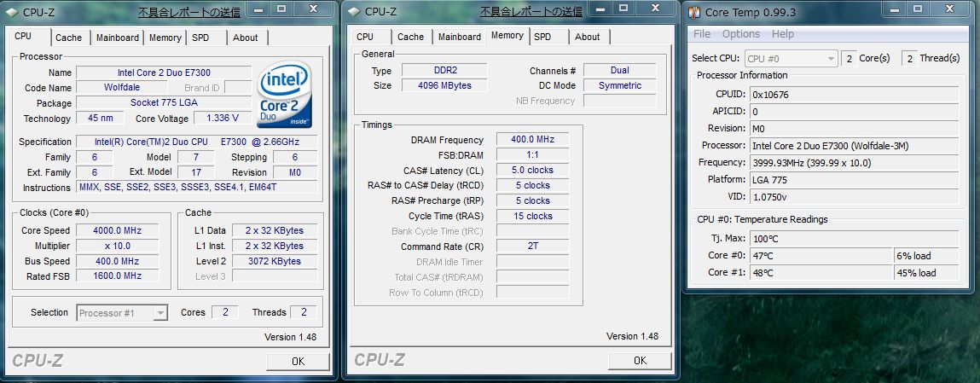The image size is (980, 383).
Task: Click right CPU-Z window title icon
Action: click(353, 12)
